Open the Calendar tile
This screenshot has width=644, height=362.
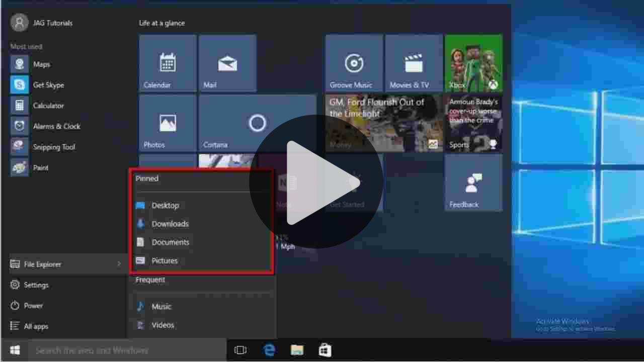168,63
